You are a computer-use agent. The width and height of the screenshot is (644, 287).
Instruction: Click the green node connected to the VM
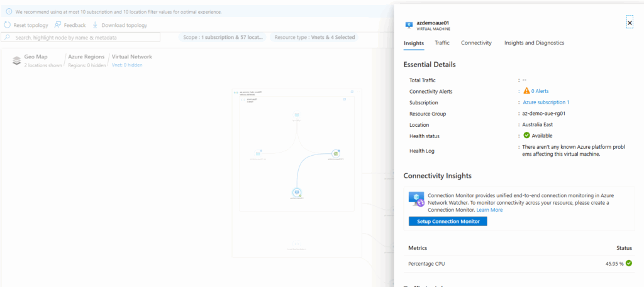(x=336, y=153)
